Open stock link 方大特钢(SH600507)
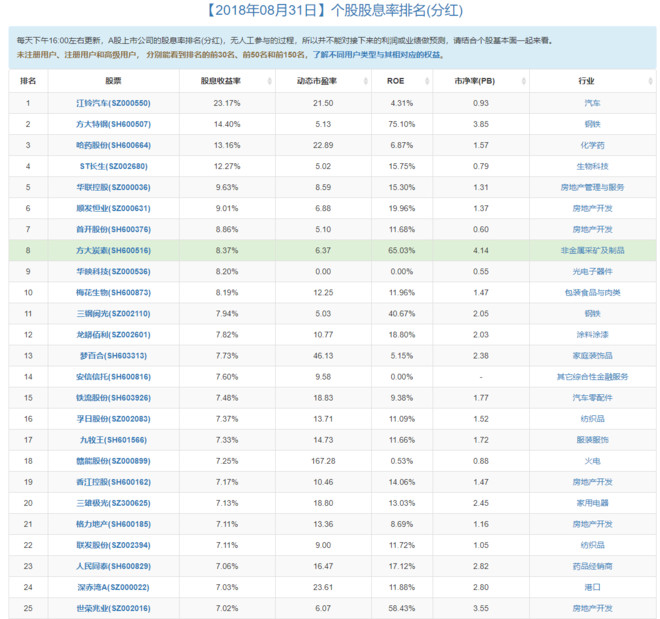The height and width of the screenshot is (619, 660). [113, 124]
